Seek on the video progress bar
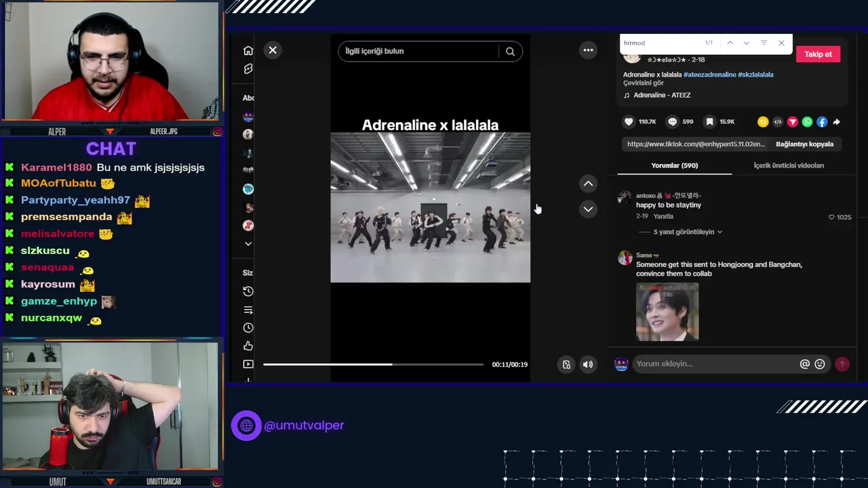The image size is (868, 488). 373,365
